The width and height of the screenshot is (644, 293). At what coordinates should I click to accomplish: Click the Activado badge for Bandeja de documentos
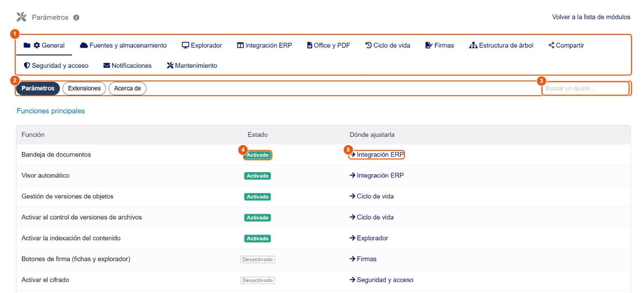258,155
